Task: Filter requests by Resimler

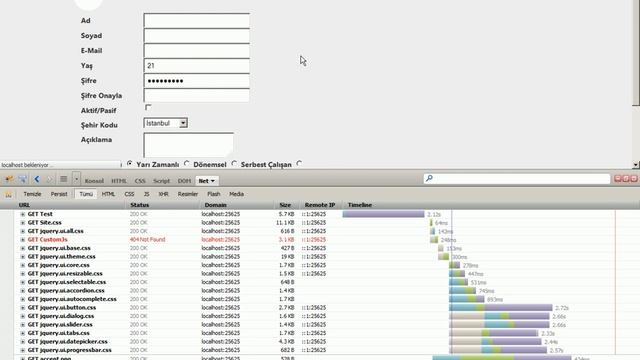Action: pos(188,194)
